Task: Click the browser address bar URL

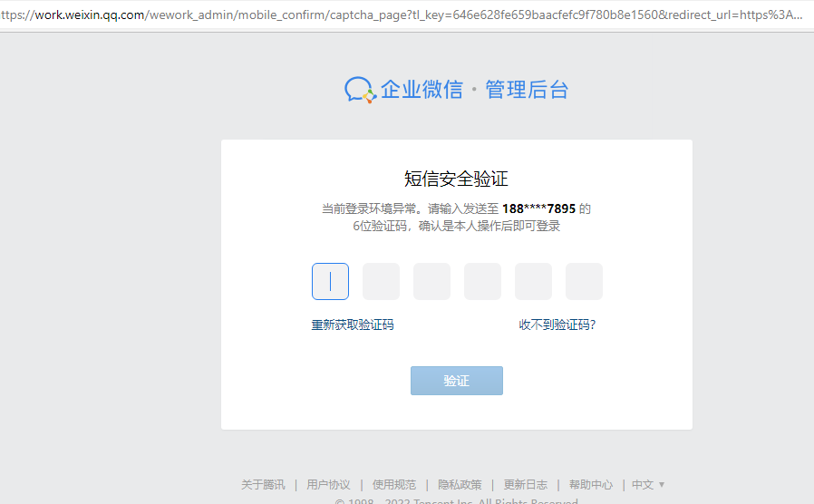Action: tap(399, 15)
